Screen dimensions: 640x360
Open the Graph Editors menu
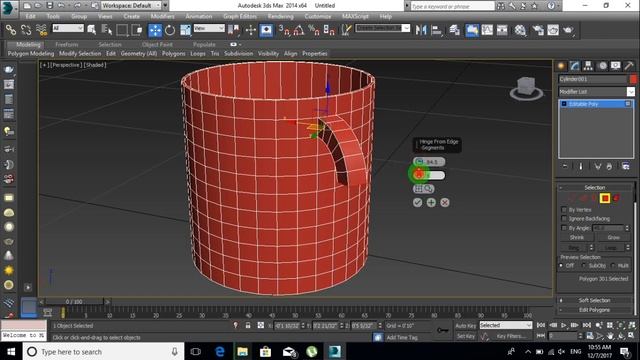240,16
